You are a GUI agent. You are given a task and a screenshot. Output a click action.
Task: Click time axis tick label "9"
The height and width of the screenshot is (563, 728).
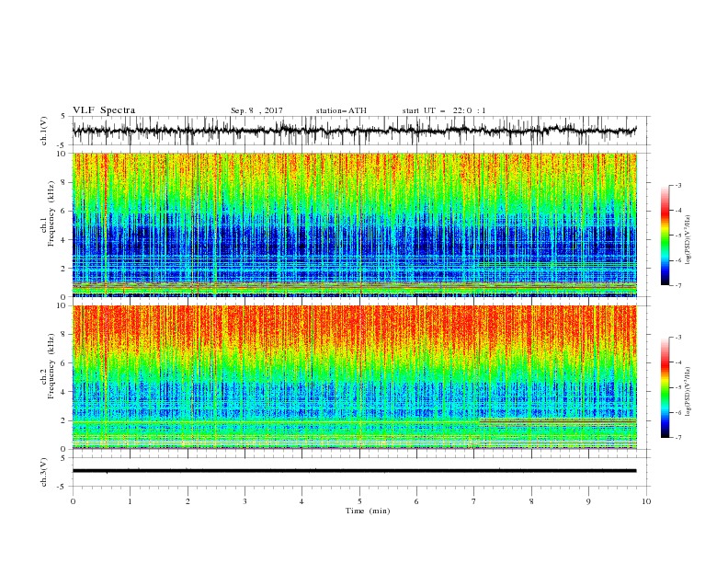pos(588,501)
